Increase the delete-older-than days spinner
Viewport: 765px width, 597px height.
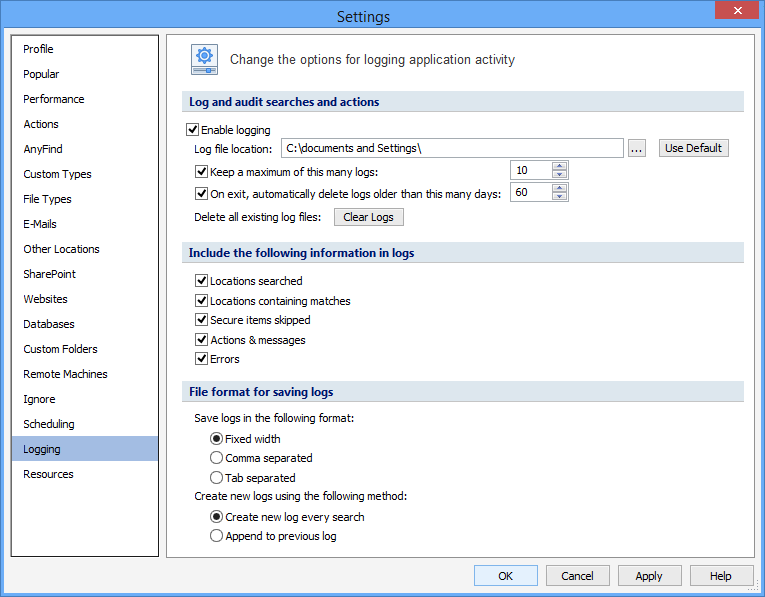pos(560,188)
